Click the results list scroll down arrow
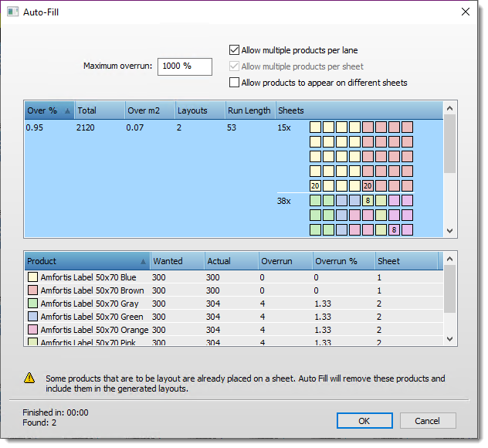 pyautogui.click(x=449, y=231)
